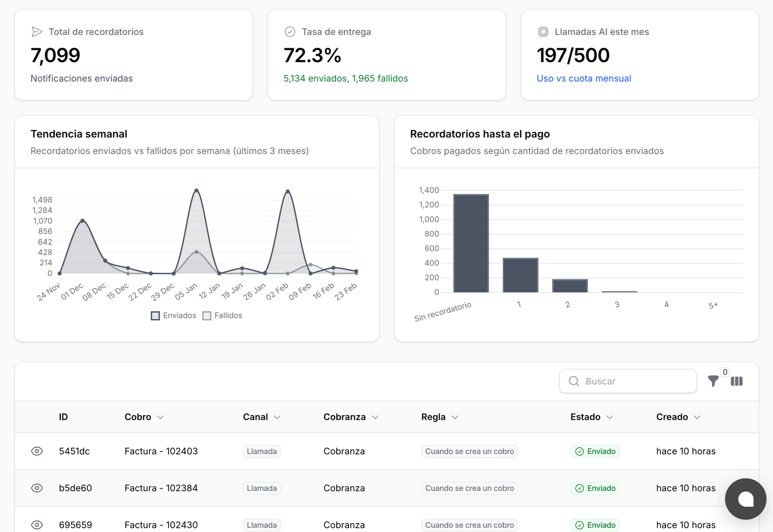Toggle the Fallidos legend series
The height and width of the screenshot is (532, 773).
[x=222, y=316]
